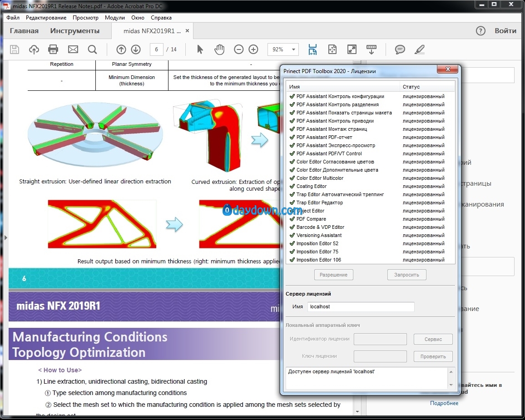Click the Ключ лицензии field
The image size is (525, 420).
[381, 356]
